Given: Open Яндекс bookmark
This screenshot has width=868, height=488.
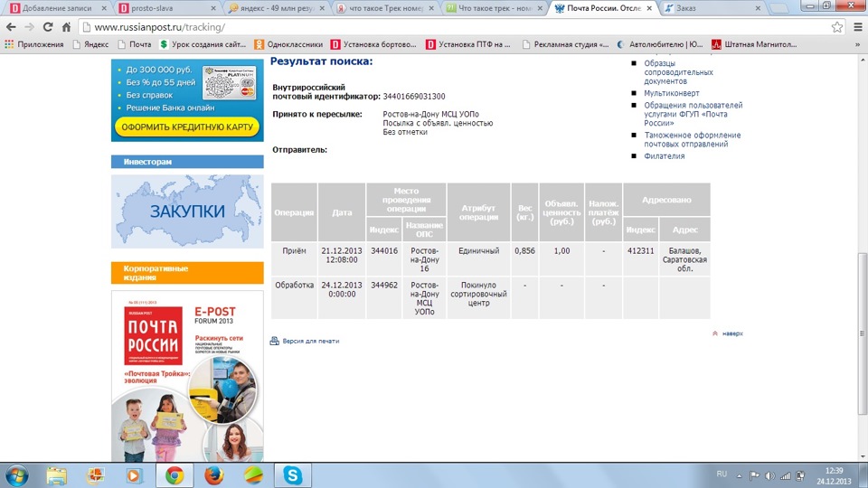Looking at the screenshot, I should click(x=90, y=44).
